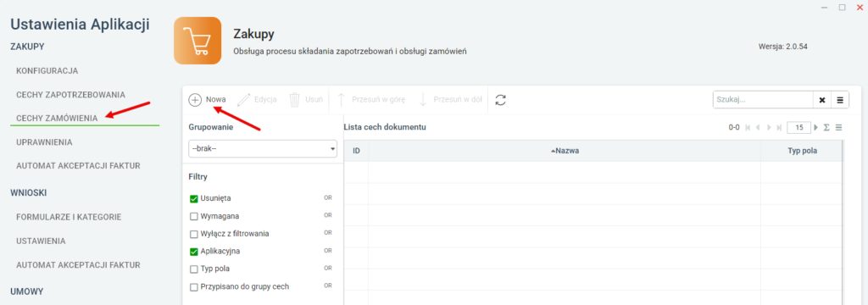Screen dimensions: 868x305
Task: Click the Lista cech dokumentu title
Action: tap(385, 127)
